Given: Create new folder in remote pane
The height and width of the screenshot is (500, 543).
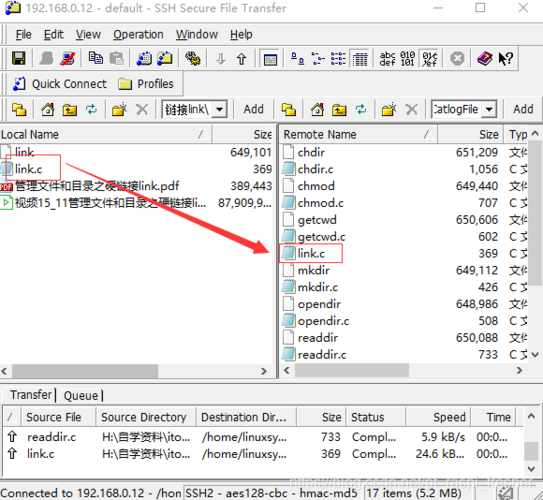Looking at the screenshot, I should 389,109.
